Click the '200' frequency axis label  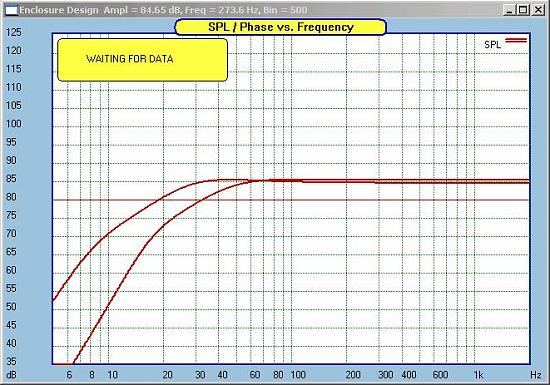coord(353,375)
